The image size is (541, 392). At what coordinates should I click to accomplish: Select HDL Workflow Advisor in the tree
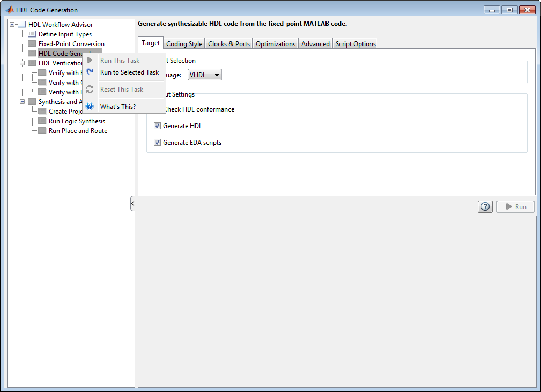[x=61, y=25]
